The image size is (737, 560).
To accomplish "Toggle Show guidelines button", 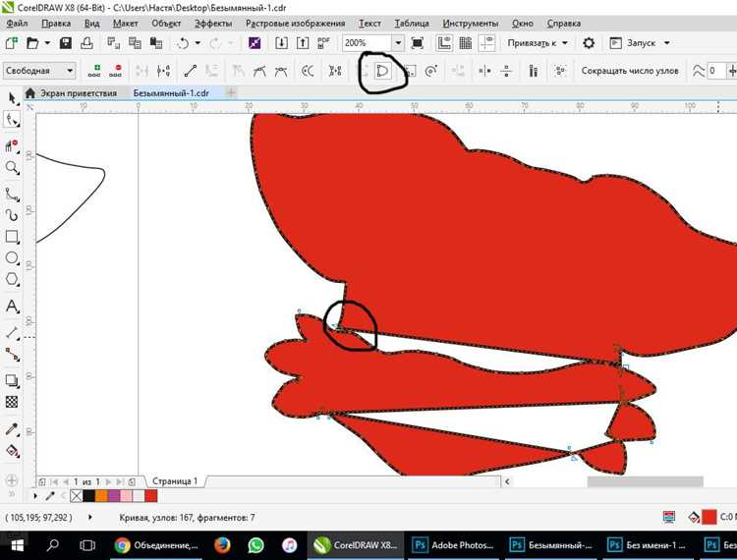I will click(487, 43).
